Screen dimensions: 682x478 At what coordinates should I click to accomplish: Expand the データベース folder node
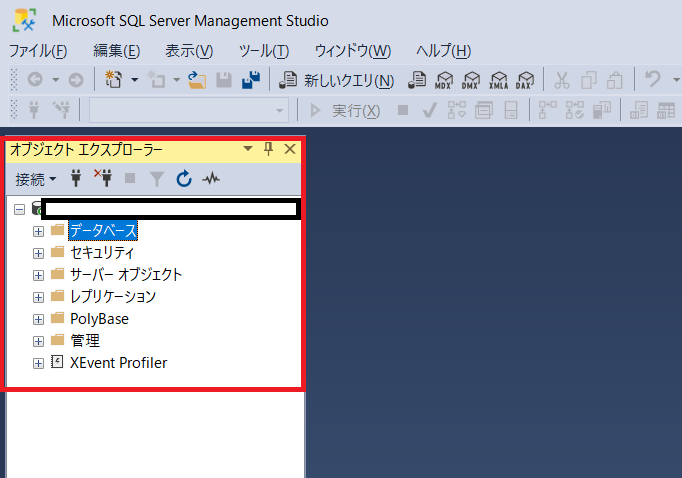click(38, 231)
